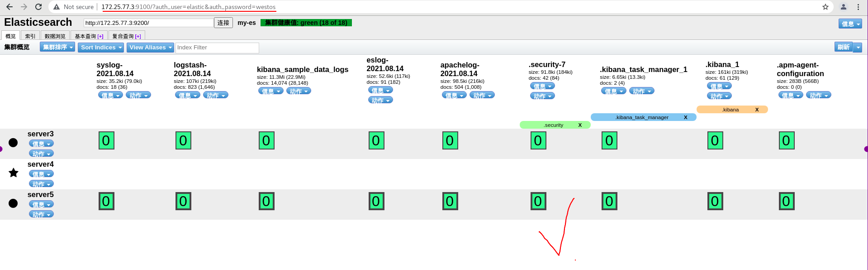
Task: Open 动作 dropdown for .kibana_1
Action: (x=719, y=96)
